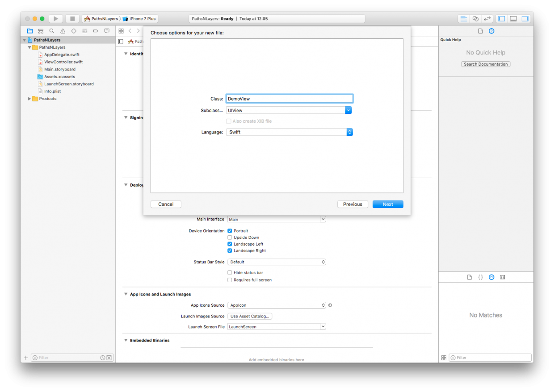
Task: Open the Search navigator magnifying glass
Action: coord(51,31)
